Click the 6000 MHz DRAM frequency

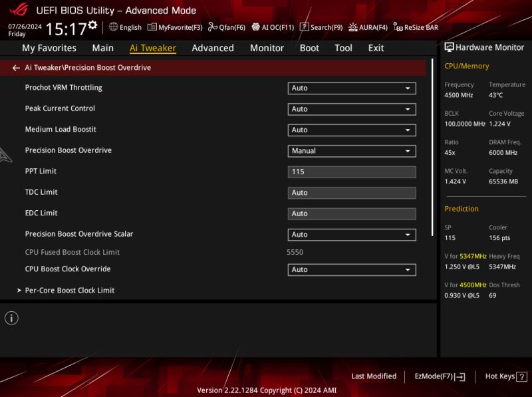[x=503, y=153]
